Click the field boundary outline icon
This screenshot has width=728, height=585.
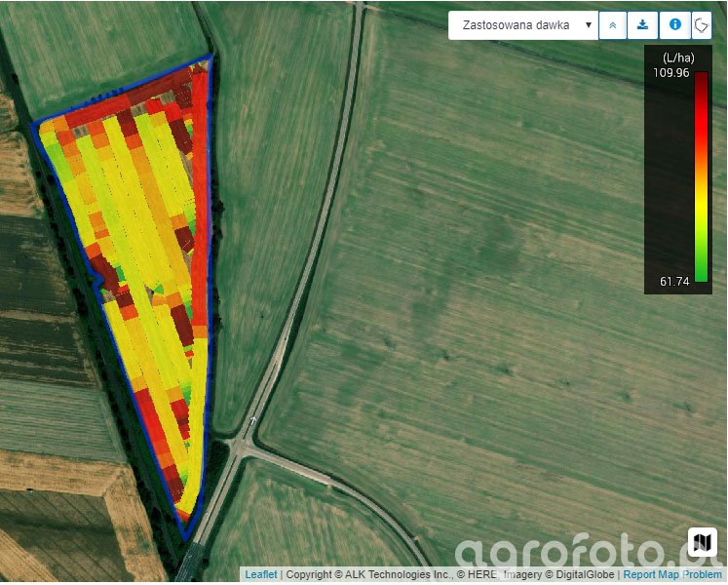(702, 25)
